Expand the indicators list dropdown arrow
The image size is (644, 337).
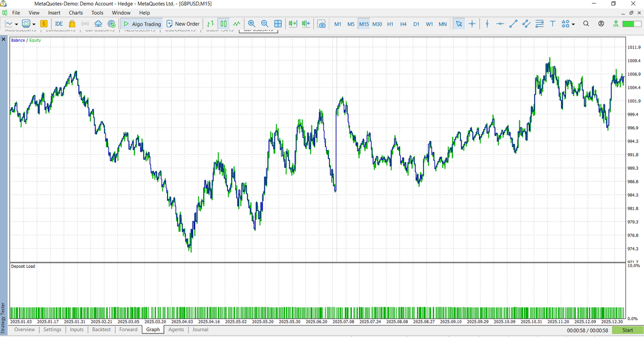click(x=34, y=24)
